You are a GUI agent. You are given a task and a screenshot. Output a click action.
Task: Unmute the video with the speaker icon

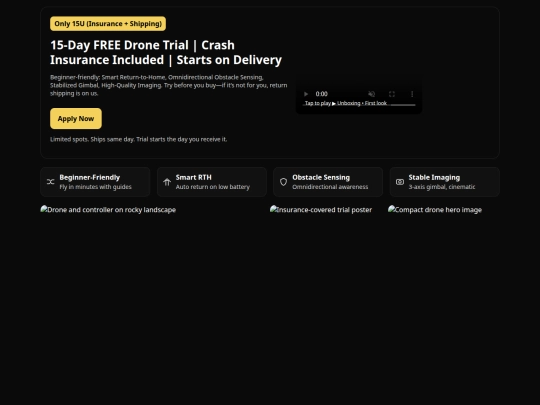point(371,94)
